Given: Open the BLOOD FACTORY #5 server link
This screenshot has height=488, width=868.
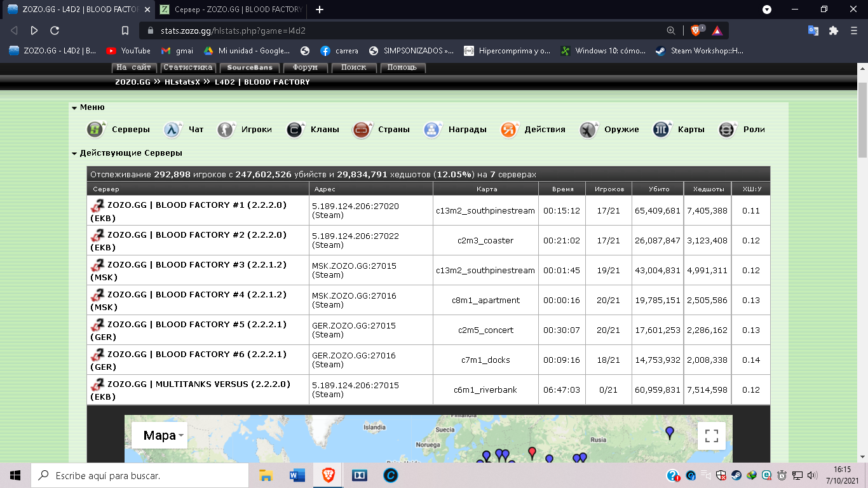Looking at the screenshot, I should (197, 325).
